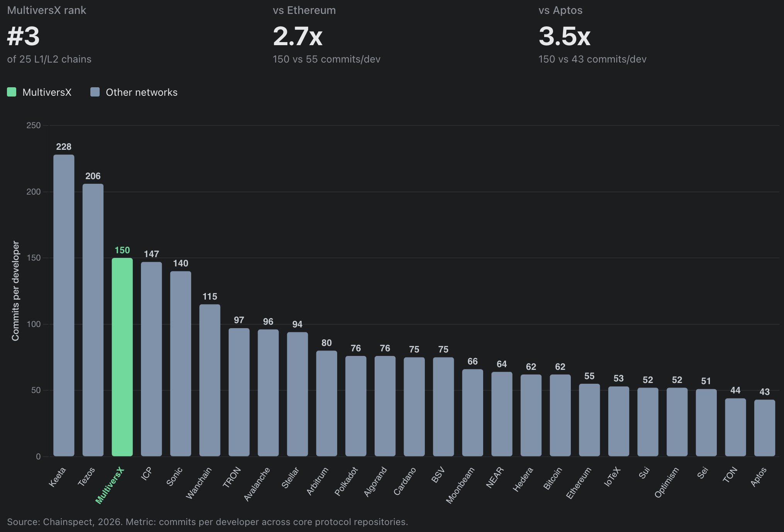Click the green MultiversX bar

click(x=122, y=357)
